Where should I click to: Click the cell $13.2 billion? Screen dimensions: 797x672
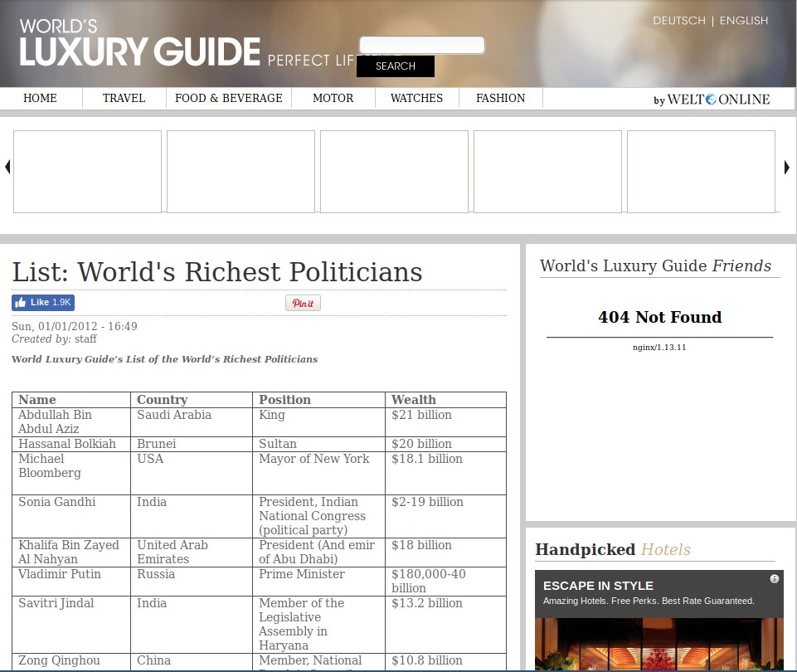coord(445,624)
